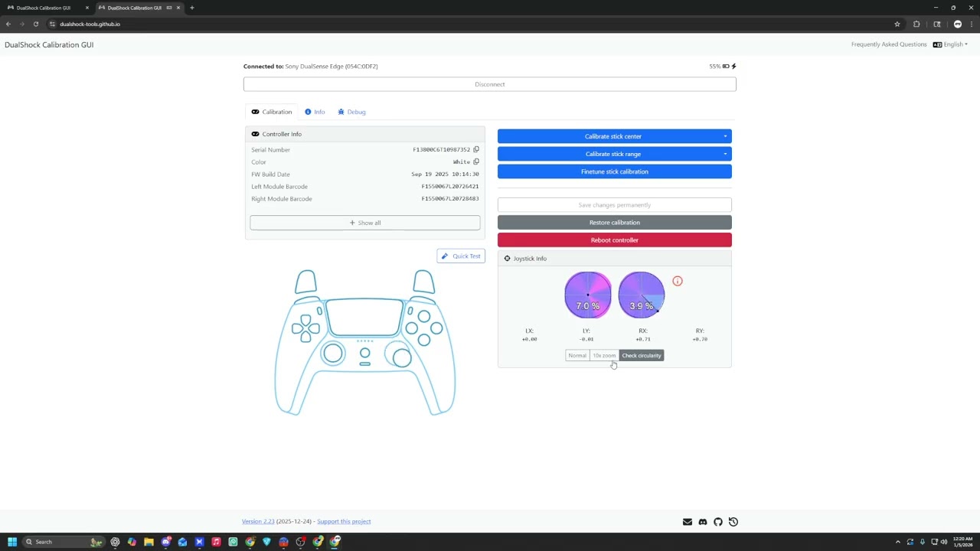Copy the controller color value
980x551 pixels.
pyautogui.click(x=476, y=162)
